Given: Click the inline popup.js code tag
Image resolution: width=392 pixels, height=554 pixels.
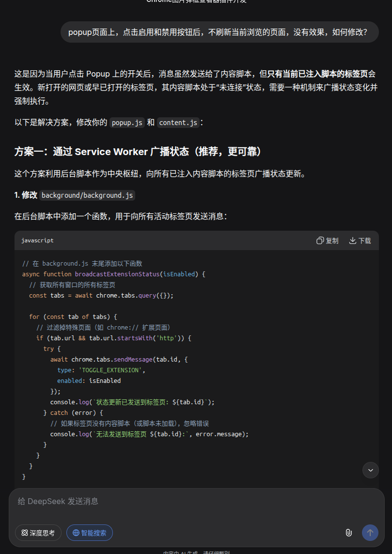Looking at the screenshot, I should click(127, 123).
